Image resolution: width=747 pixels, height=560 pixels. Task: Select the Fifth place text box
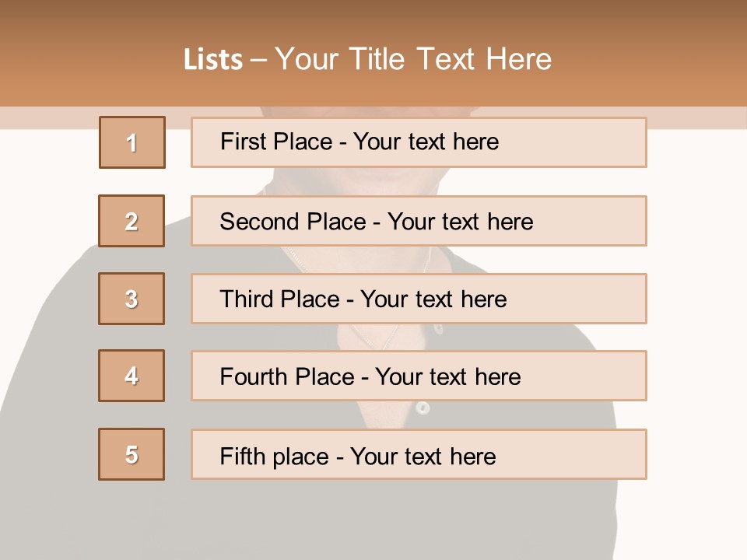(x=419, y=454)
